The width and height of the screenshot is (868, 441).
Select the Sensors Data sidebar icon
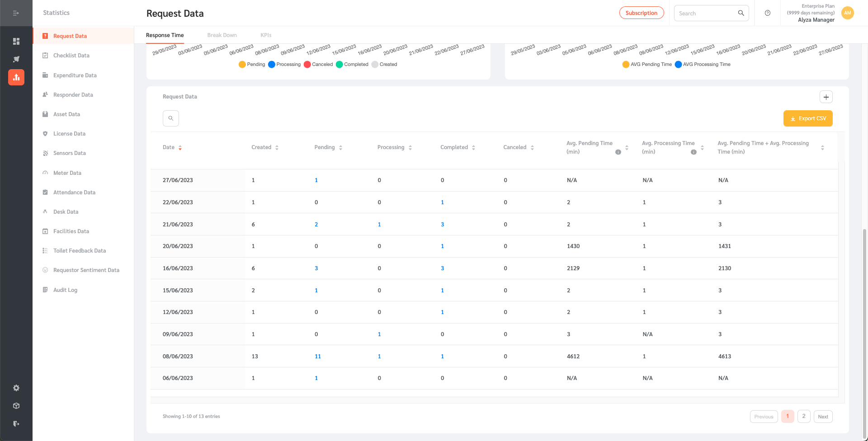click(x=45, y=153)
